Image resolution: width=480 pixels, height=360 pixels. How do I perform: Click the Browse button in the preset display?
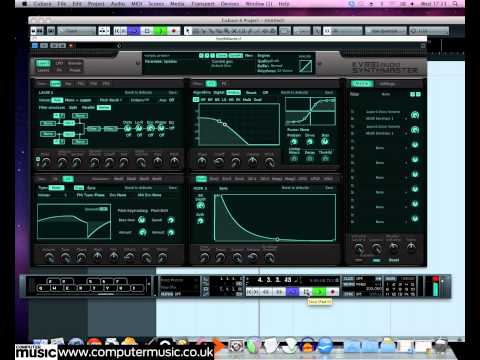point(236,56)
